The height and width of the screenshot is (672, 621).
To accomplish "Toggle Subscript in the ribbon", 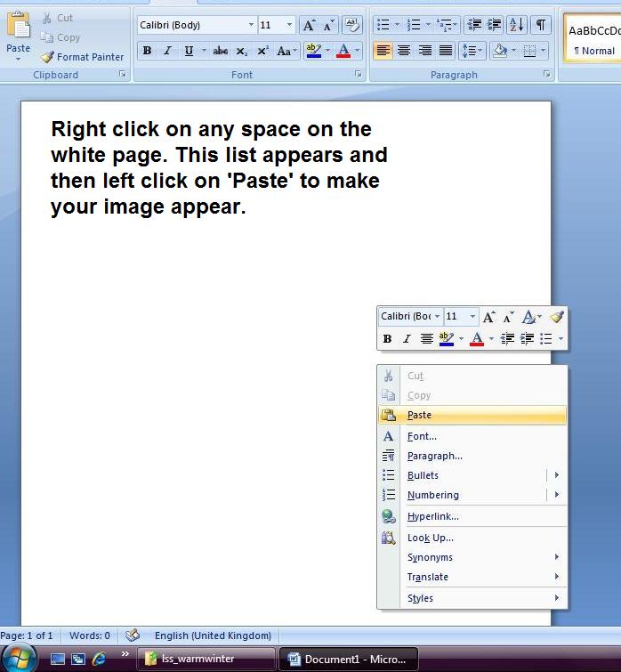I will [x=241, y=51].
